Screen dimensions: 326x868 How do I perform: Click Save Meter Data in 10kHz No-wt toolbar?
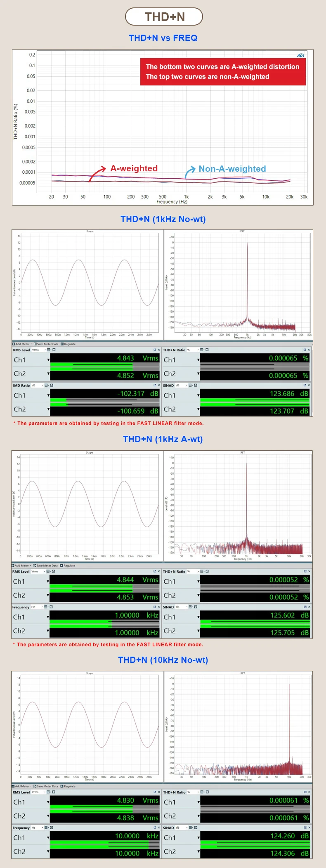point(46,786)
